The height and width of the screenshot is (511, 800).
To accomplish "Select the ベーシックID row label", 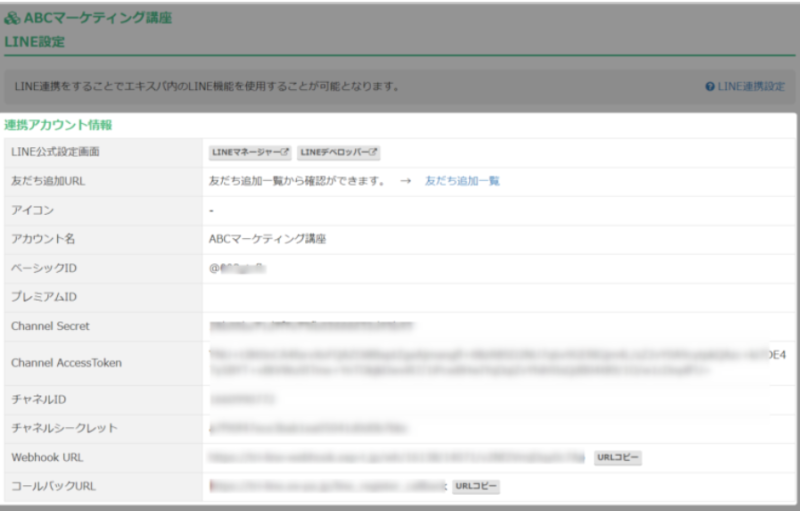I will tap(44, 268).
